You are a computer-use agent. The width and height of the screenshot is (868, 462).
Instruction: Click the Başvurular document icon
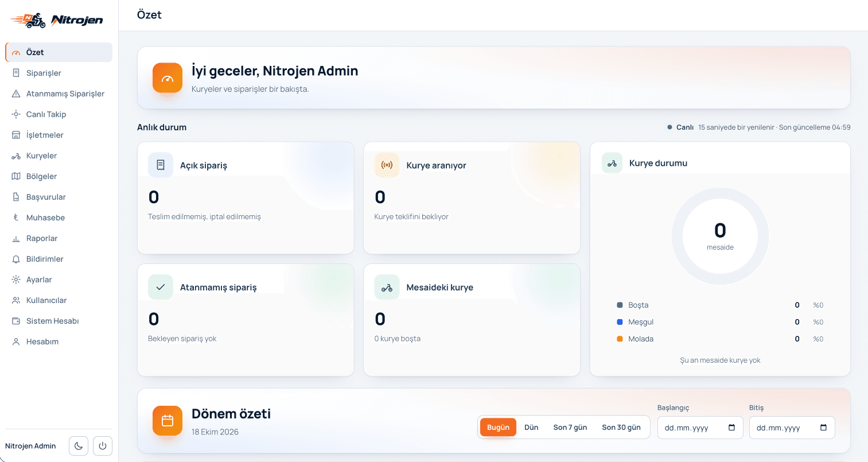click(x=16, y=197)
